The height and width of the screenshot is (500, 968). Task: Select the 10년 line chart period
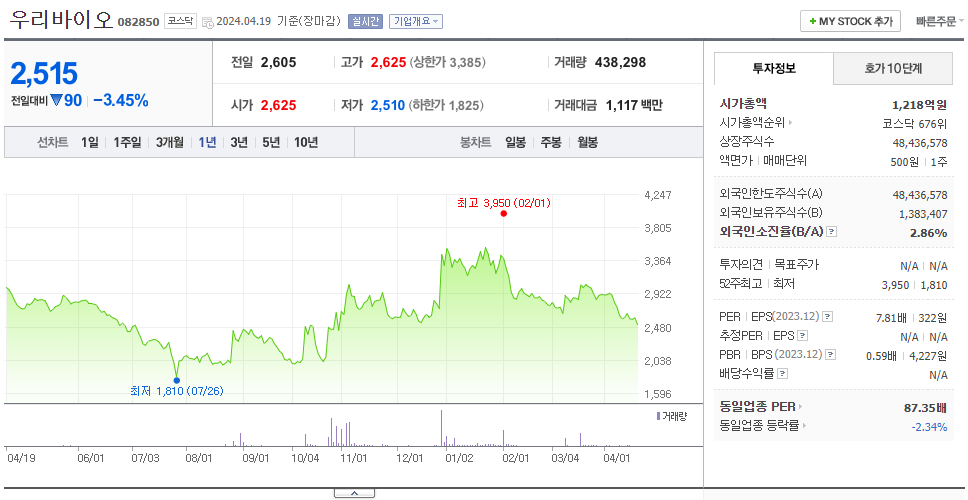click(306, 143)
